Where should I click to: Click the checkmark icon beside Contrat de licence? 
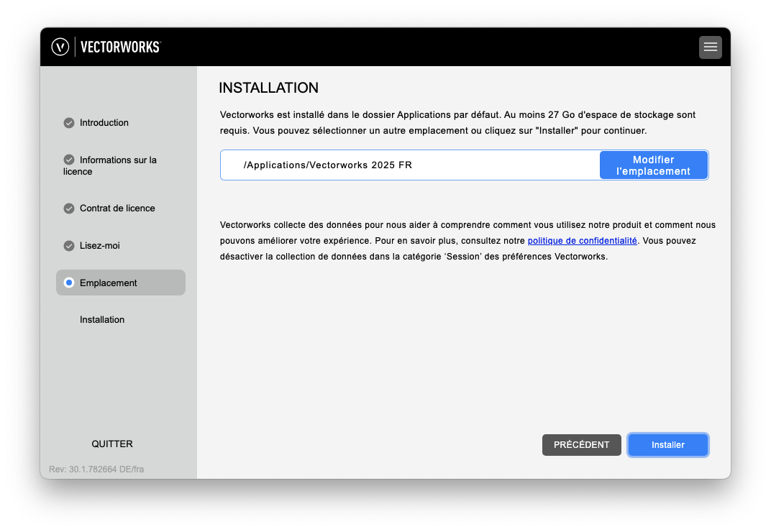point(69,208)
